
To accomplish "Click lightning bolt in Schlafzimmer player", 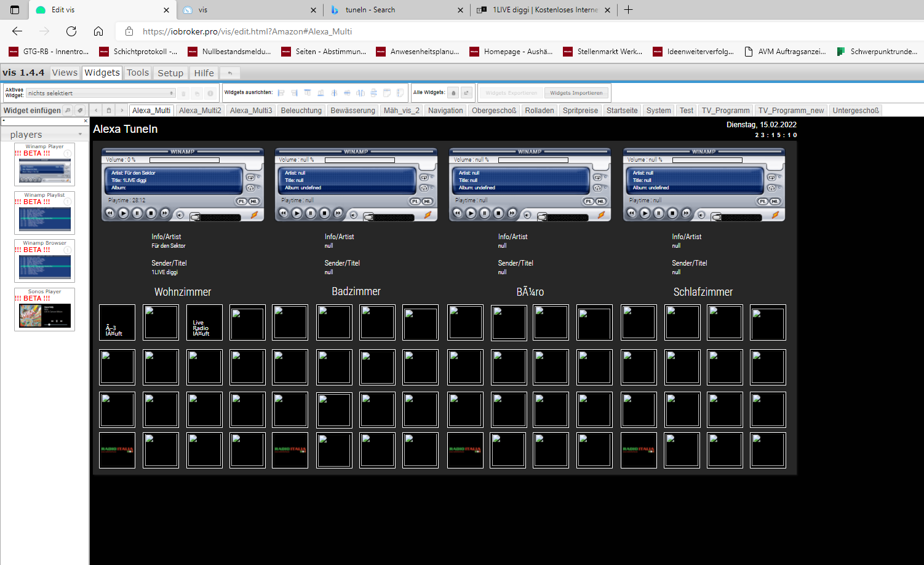I will pyautogui.click(x=776, y=215).
